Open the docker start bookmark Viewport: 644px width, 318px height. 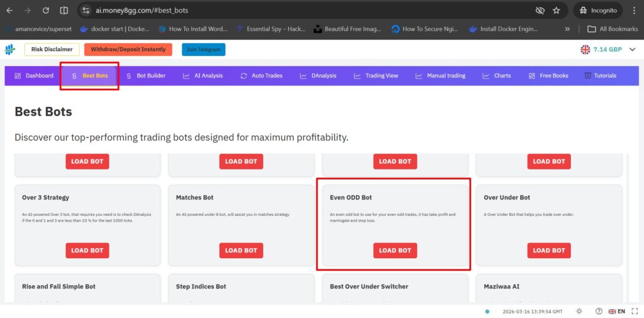click(x=114, y=29)
